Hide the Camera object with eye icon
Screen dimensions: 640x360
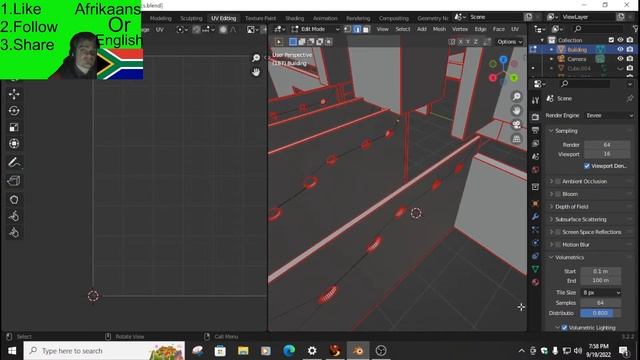(620, 59)
